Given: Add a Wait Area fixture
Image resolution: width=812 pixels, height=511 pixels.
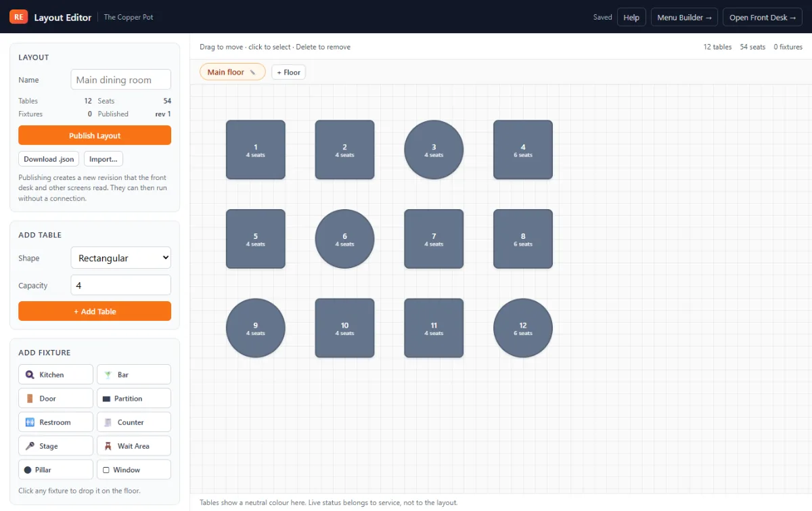Looking at the screenshot, I should (134, 445).
